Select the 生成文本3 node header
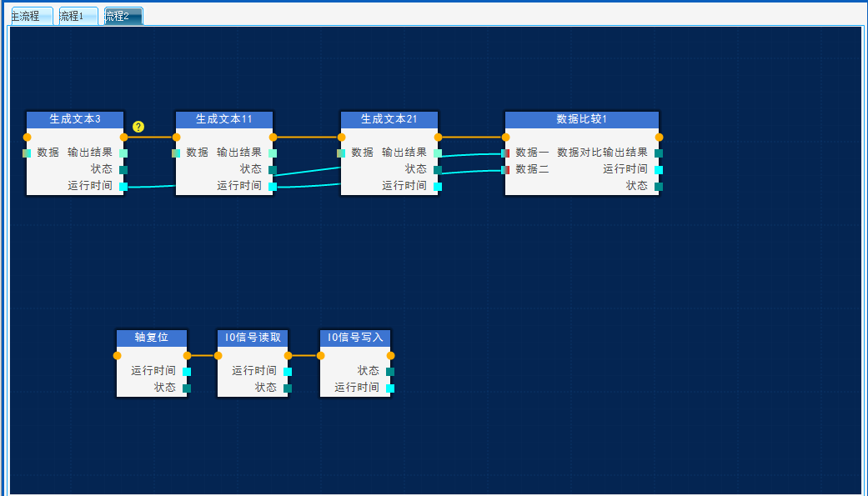The width and height of the screenshot is (868, 496). point(75,119)
